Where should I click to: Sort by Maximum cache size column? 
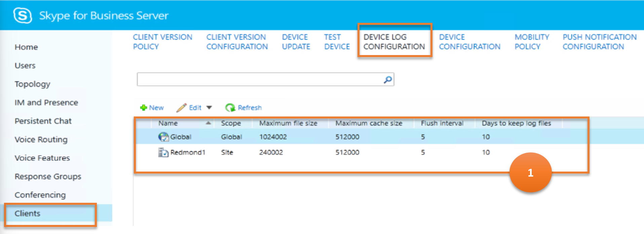[x=369, y=123]
